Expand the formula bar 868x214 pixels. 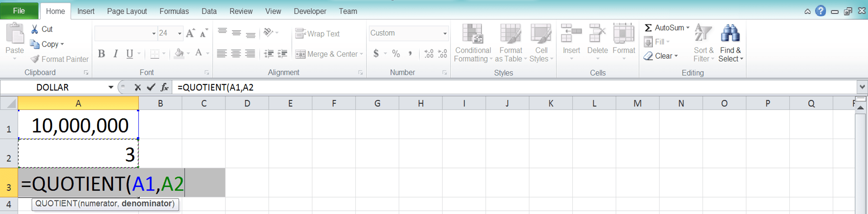(862, 87)
